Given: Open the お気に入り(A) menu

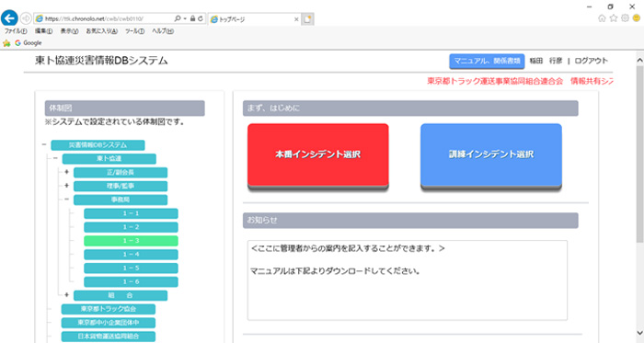Looking at the screenshot, I should click(101, 31).
